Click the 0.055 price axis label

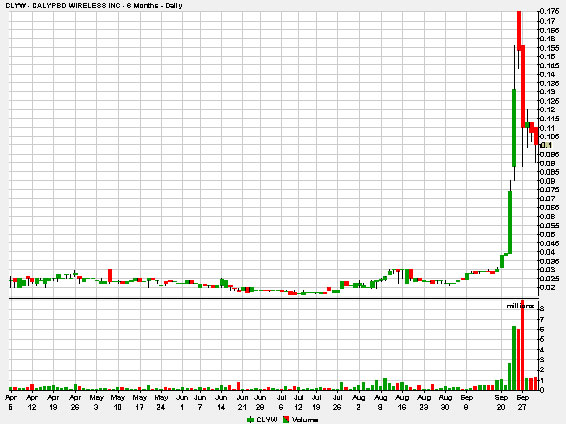tap(550, 225)
